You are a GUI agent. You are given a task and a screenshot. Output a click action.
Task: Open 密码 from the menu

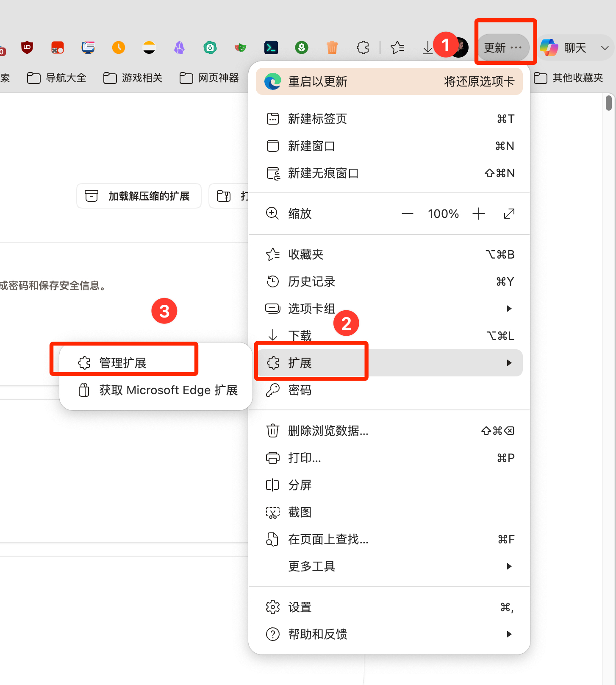tap(389, 390)
